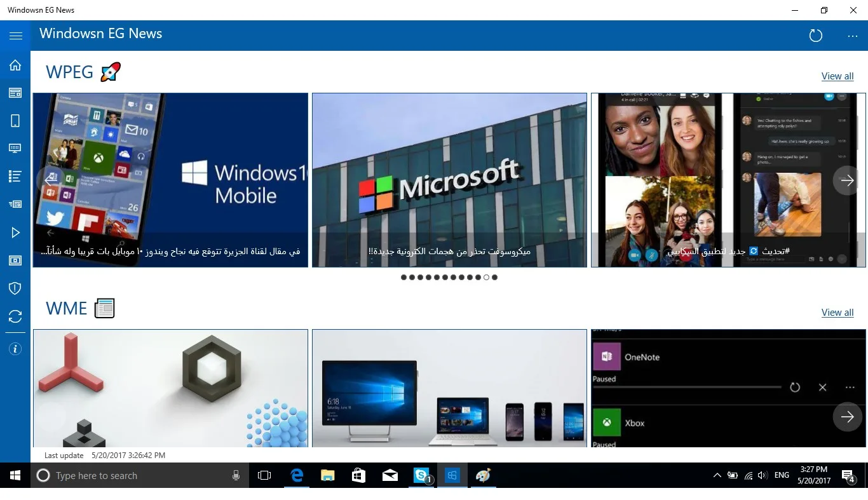The height and width of the screenshot is (500, 868).
Task: Go back in WPEG carousel with left arrow
Action: point(51,180)
